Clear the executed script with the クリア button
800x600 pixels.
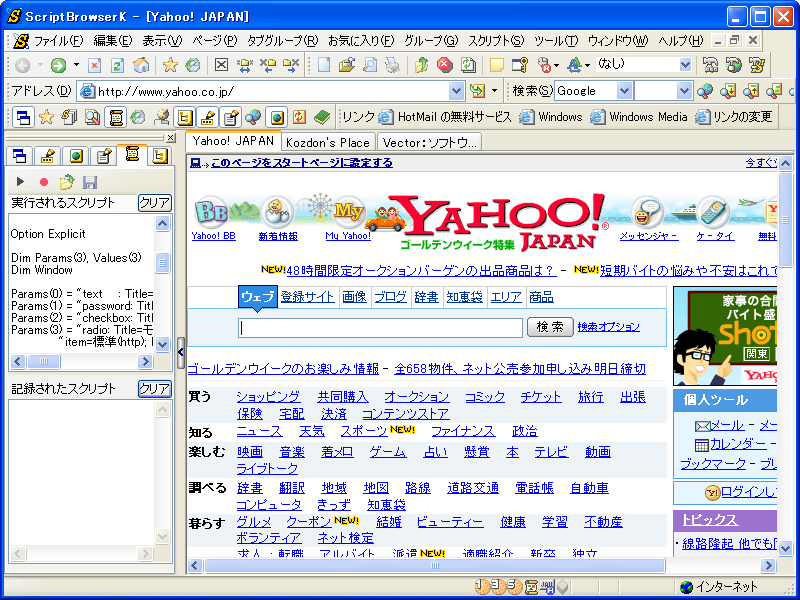point(155,200)
